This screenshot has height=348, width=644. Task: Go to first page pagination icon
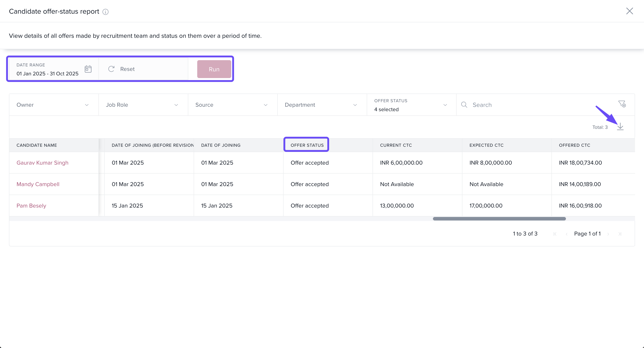(x=555, y=234)
